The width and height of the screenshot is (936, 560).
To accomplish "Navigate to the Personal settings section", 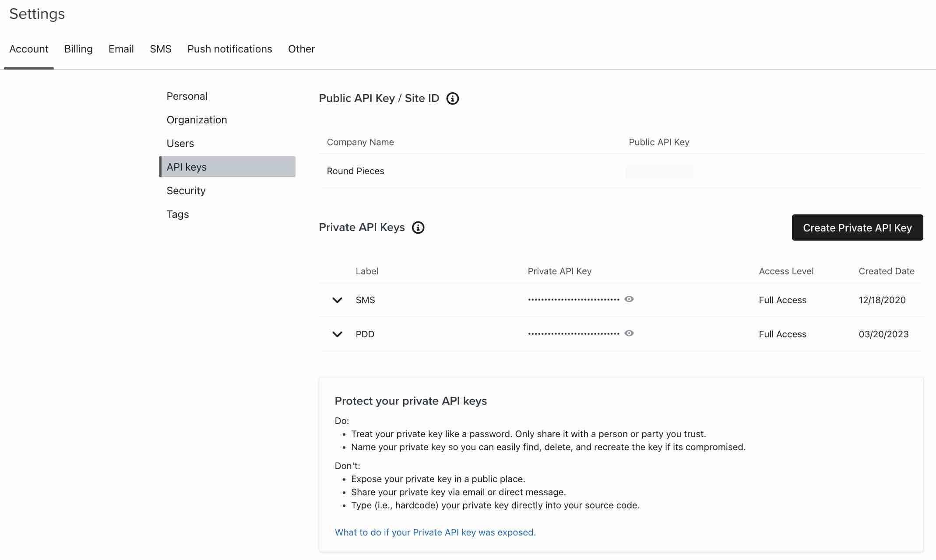I will point(186,95).
